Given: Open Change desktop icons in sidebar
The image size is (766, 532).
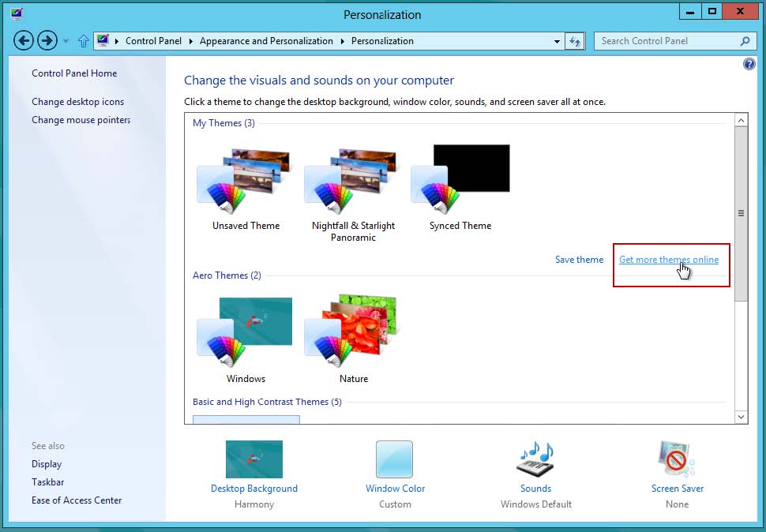Looking at the screenshot, I should coord(77,102).
